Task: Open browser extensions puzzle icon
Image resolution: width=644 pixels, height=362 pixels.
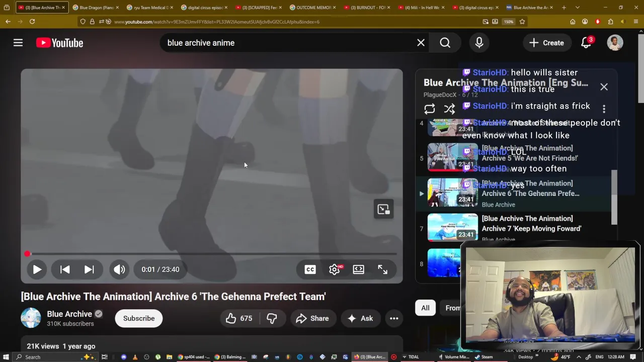Action: (610, 22)
